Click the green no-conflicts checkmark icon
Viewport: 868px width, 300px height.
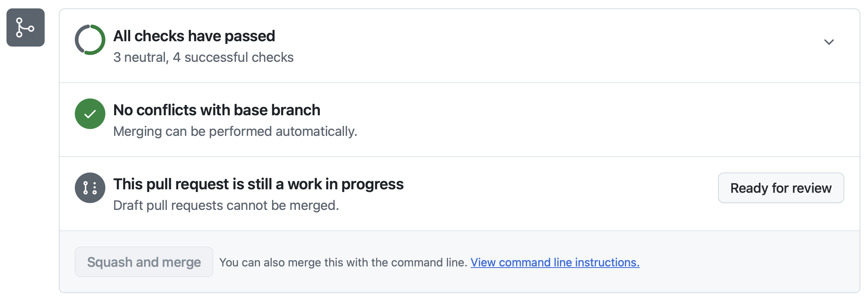click(x=90, y=114)
